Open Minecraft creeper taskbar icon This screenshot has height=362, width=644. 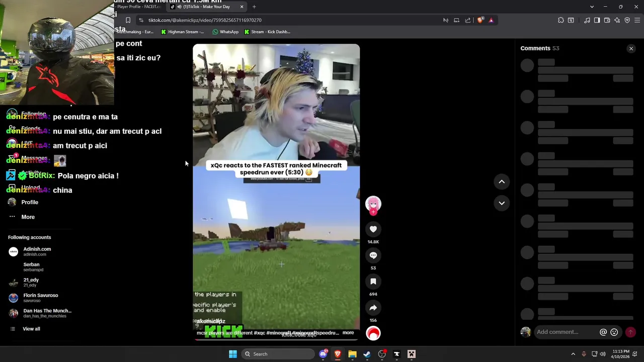(x=412, y=354)
